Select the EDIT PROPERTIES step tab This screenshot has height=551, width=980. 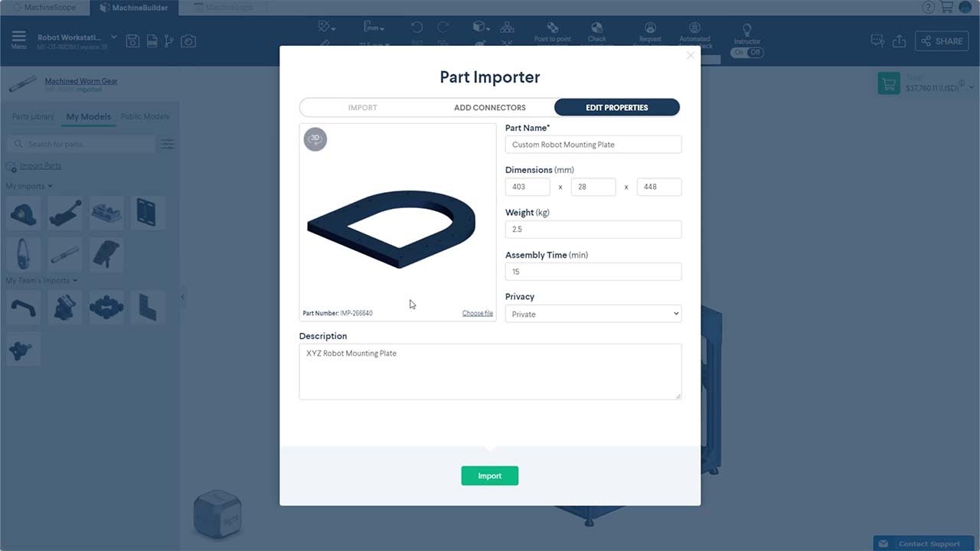tap(617, 107)
